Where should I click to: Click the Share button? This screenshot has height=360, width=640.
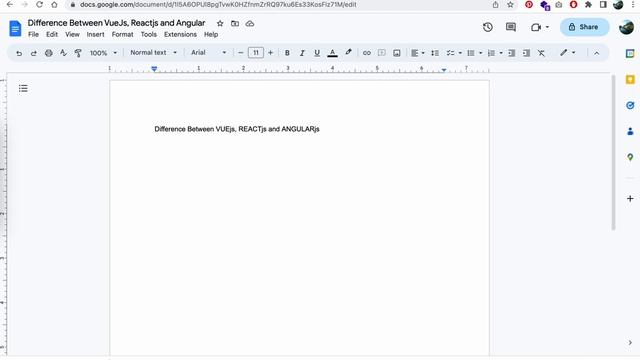[584, 27]
